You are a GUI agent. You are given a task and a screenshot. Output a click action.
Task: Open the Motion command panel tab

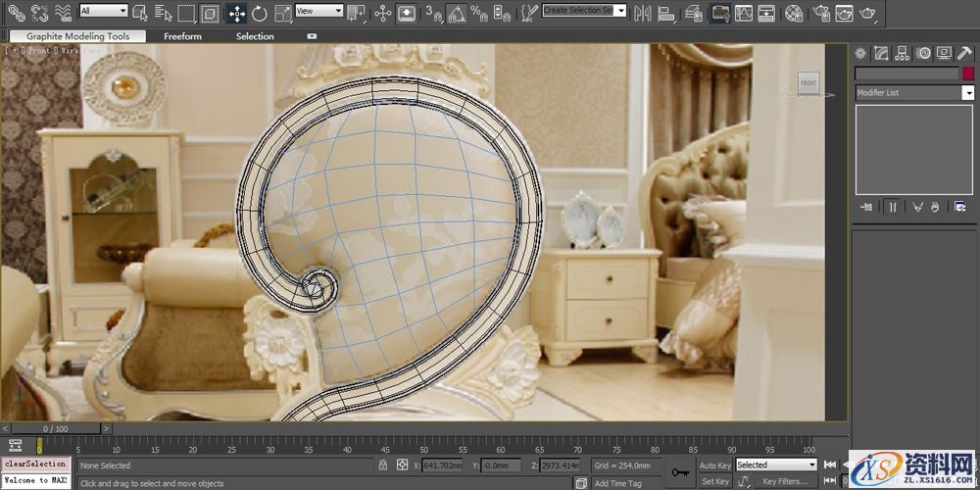click(x=923, y=54)
